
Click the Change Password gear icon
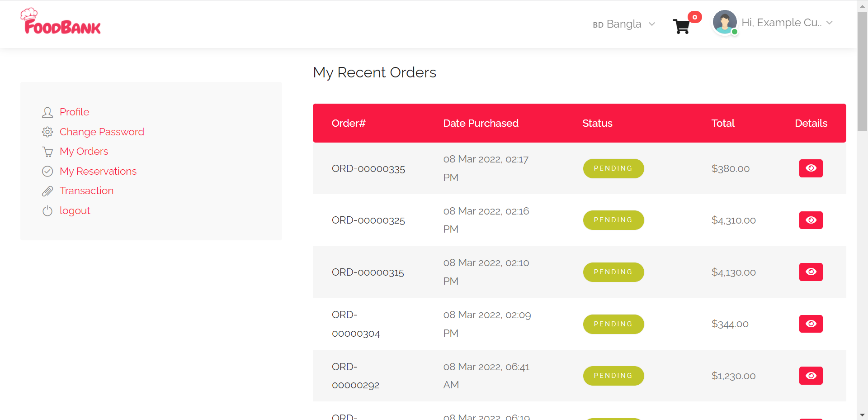coord(47,132)
